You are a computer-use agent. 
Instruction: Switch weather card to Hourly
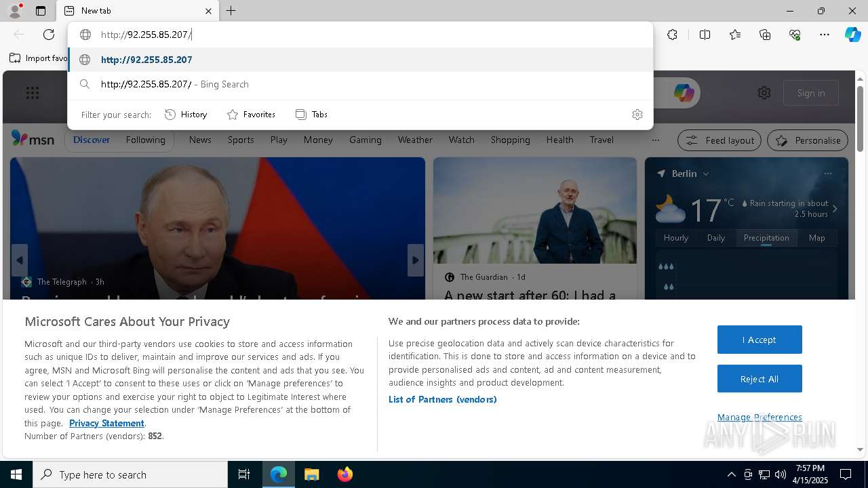676,238
